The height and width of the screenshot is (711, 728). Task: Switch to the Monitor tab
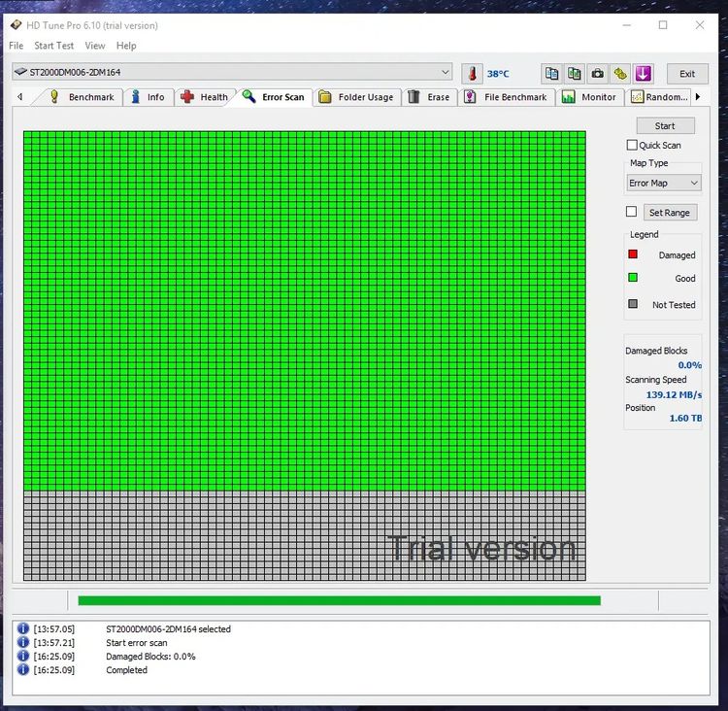589,97
